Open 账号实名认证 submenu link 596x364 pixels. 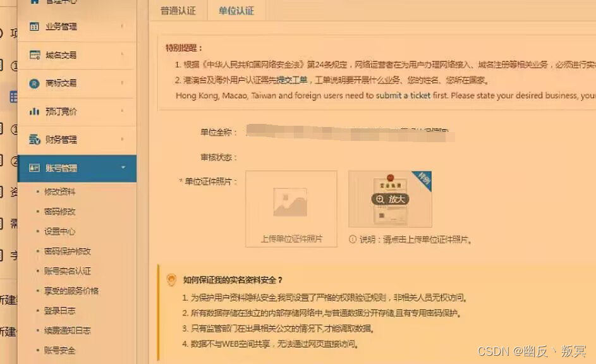67,271
